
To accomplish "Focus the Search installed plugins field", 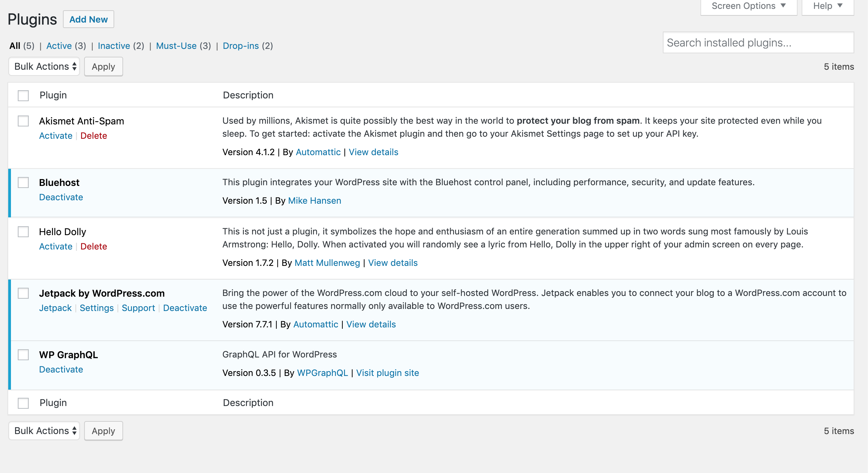I will click(758, 42).
